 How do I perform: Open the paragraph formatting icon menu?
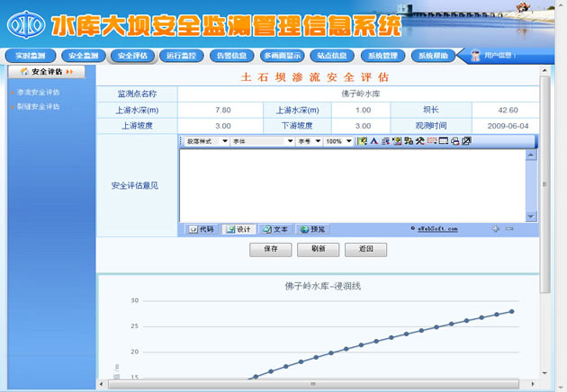385,141
